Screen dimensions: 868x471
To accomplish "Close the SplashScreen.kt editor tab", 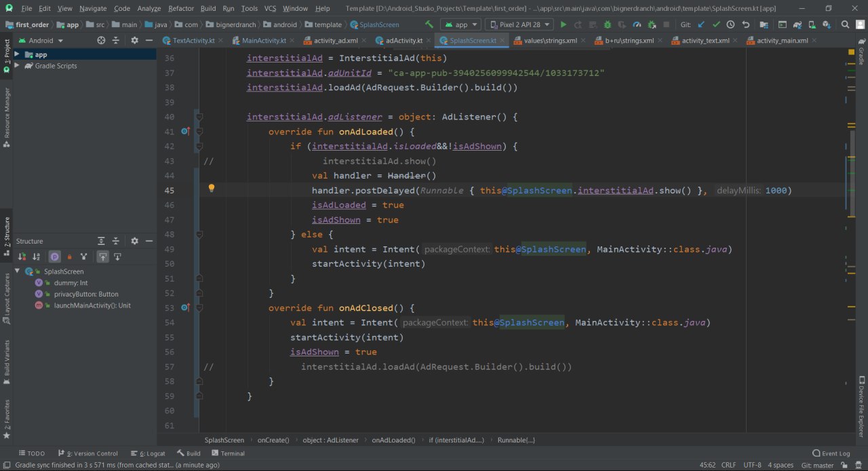I will tap(503, 40).
